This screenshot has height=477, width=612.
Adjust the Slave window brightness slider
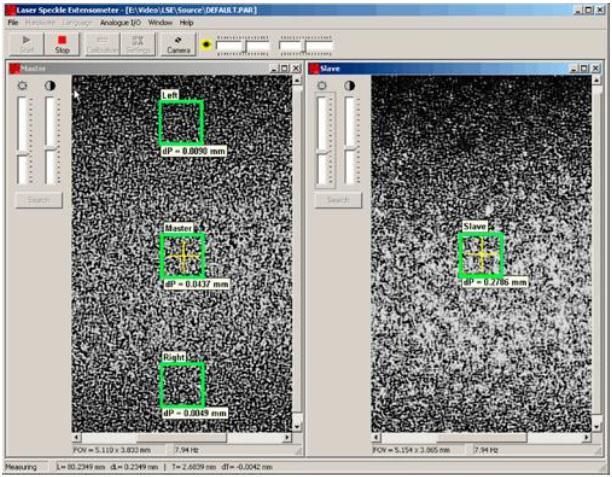[323, 141]
